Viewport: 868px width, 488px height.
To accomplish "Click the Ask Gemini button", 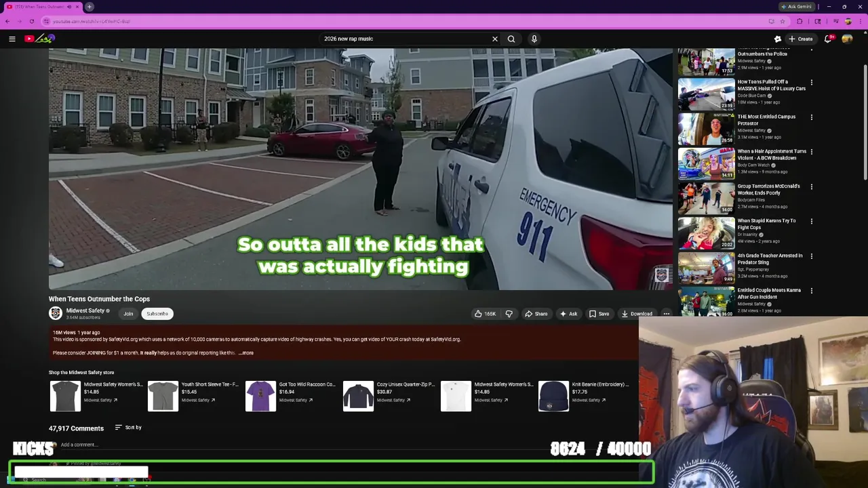I will pyautogui.click(x=797, y=7).
